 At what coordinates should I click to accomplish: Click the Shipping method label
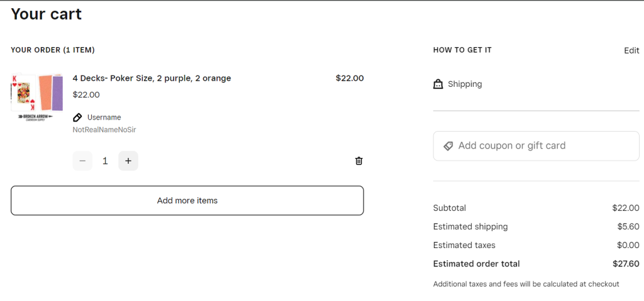(x=465, y=84)
